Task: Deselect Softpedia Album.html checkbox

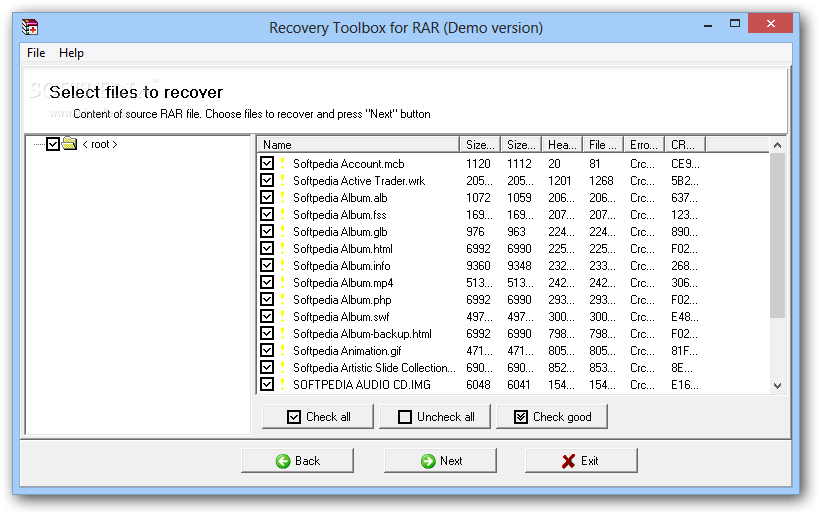Action: coord(267,248)
